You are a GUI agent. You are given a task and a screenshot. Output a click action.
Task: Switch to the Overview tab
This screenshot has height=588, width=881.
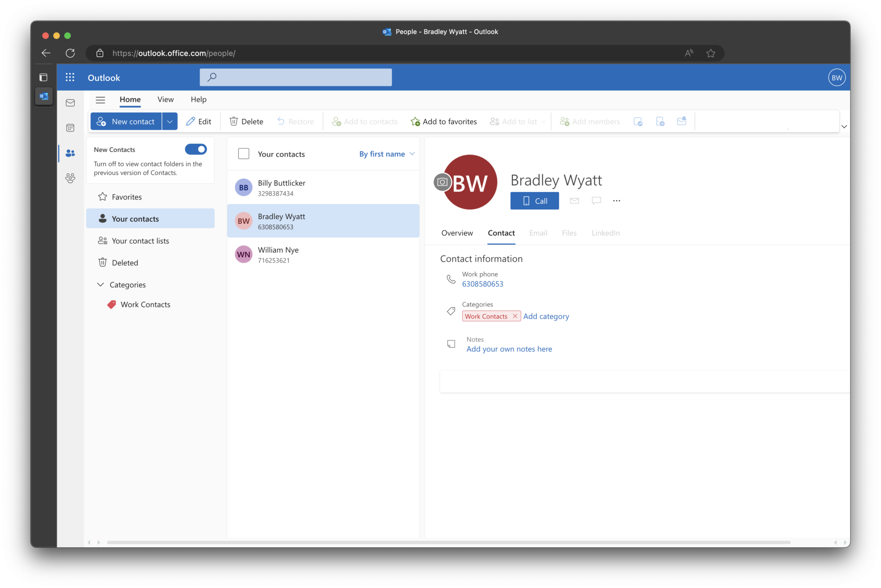pos(457,233)
